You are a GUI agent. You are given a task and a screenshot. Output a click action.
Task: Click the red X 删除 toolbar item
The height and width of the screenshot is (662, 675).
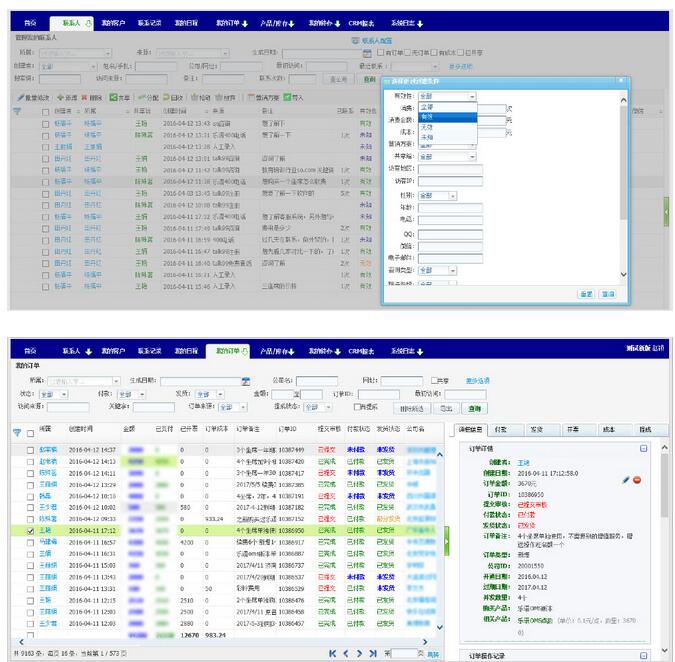pos(92,98)
